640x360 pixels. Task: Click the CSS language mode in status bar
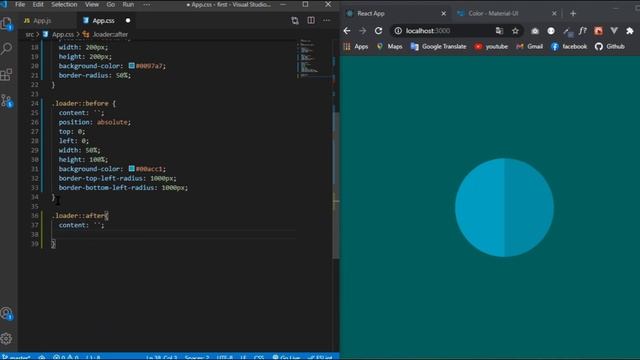[258, 357]
